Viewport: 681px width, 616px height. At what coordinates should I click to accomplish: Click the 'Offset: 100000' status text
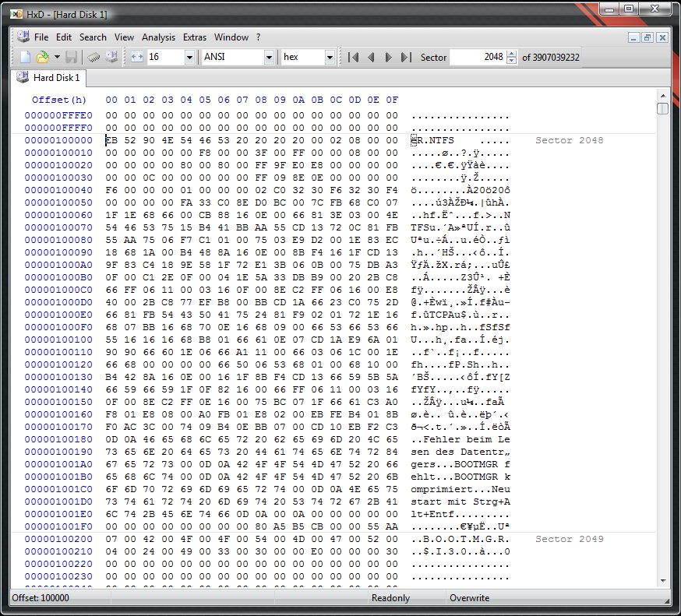(x=41, y=598)
